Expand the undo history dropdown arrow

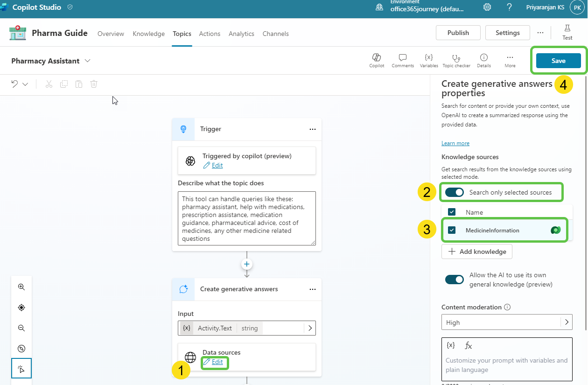(x=25, y=84)
